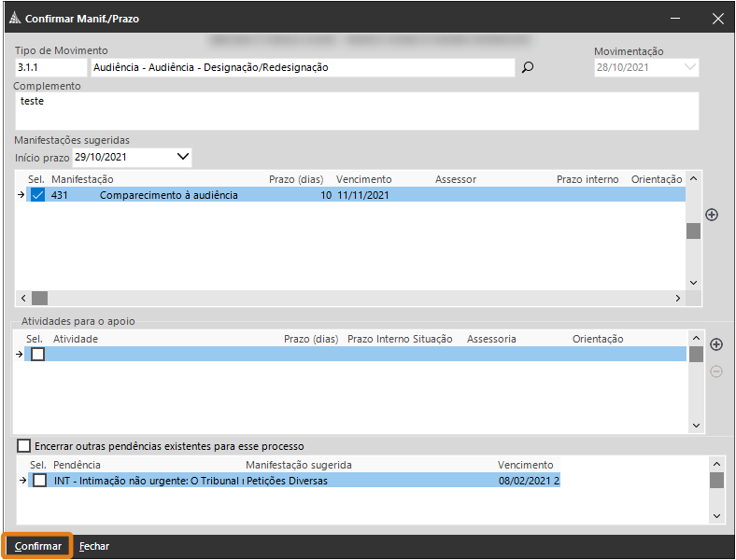Open the Início prazo date dropdown
The image size is (736, 560).
(x=183, y=157)
